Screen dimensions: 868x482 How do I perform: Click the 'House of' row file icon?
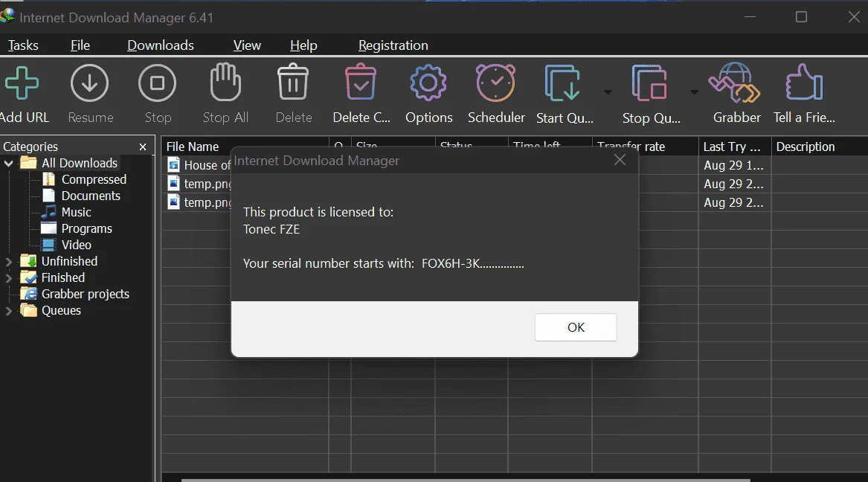pyautogui.click(x=174, y=165)
